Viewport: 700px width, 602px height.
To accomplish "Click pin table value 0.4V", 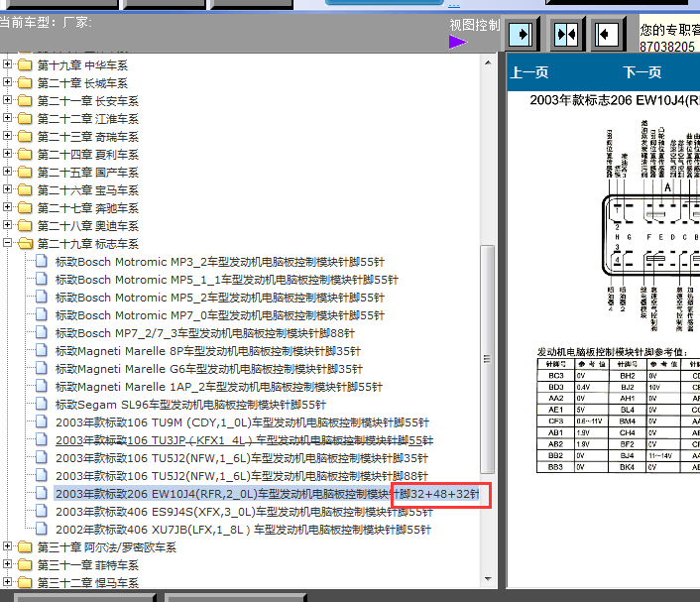I will click(592, 387).
